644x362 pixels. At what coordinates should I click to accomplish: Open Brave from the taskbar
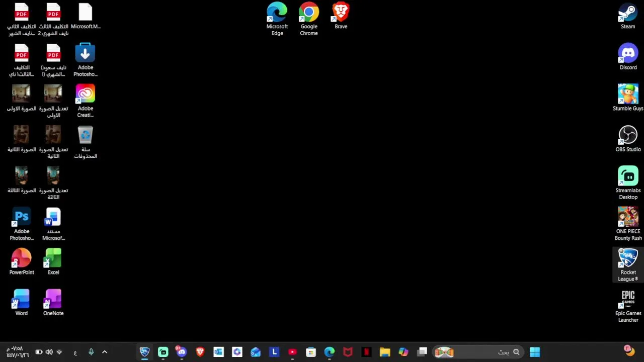coord(200,352)
